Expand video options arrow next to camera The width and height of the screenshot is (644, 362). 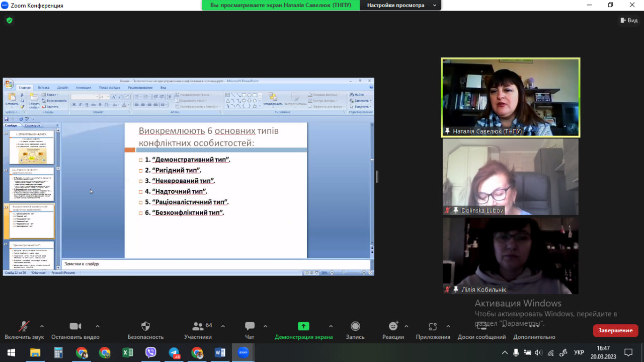[x=97, y=326]
